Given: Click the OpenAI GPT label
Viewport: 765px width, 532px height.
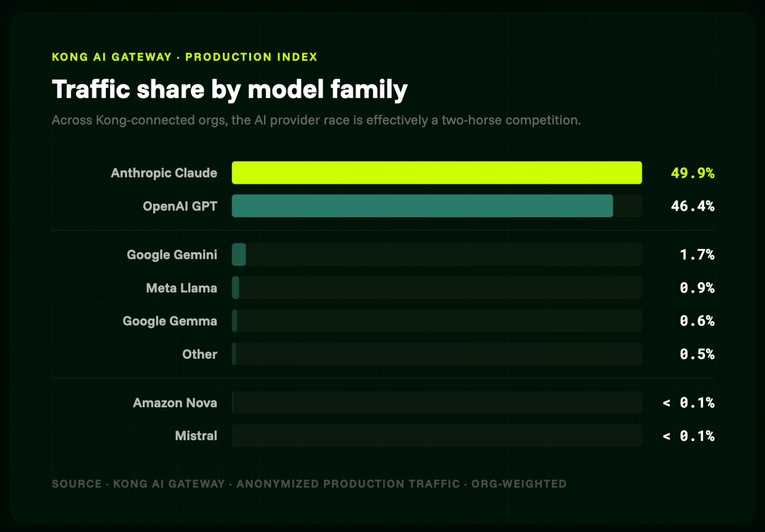Looking at the screenshot, I should [x=180, y=206].
